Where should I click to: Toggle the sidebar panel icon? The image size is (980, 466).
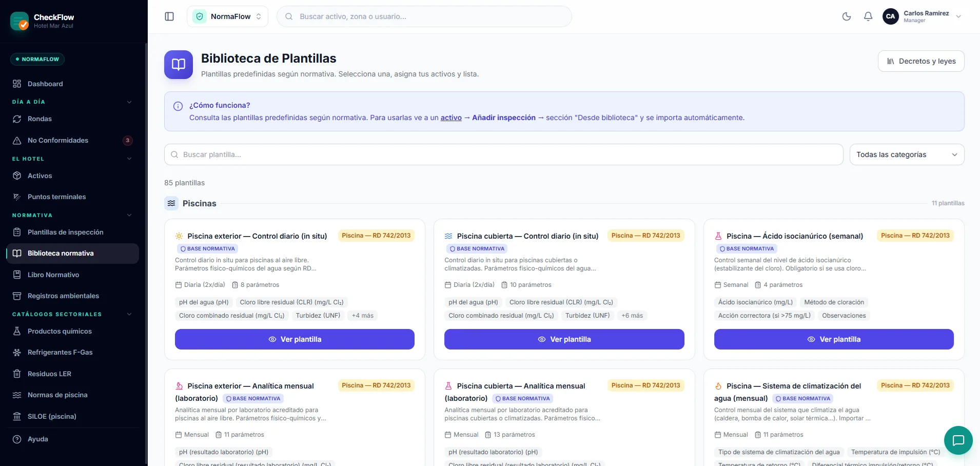pyautogui.click(x=169, y=16)
